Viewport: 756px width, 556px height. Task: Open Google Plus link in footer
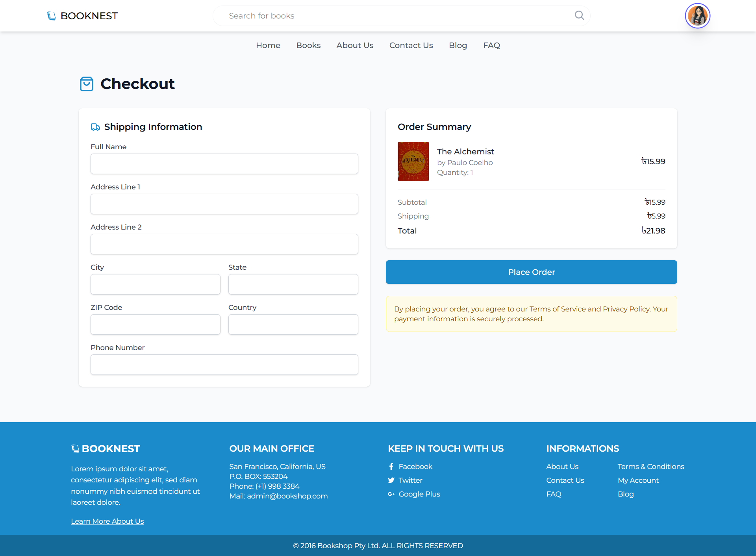(x=419, y=494)
